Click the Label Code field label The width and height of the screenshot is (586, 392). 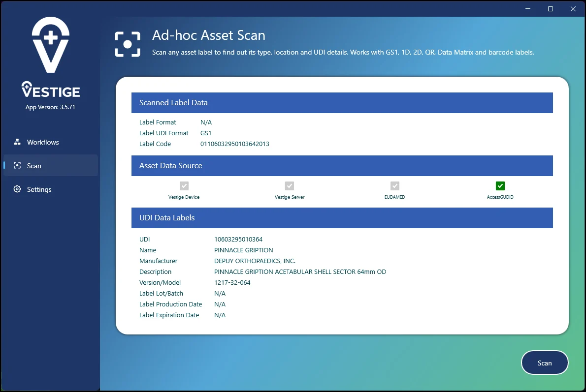click(155, 144)
